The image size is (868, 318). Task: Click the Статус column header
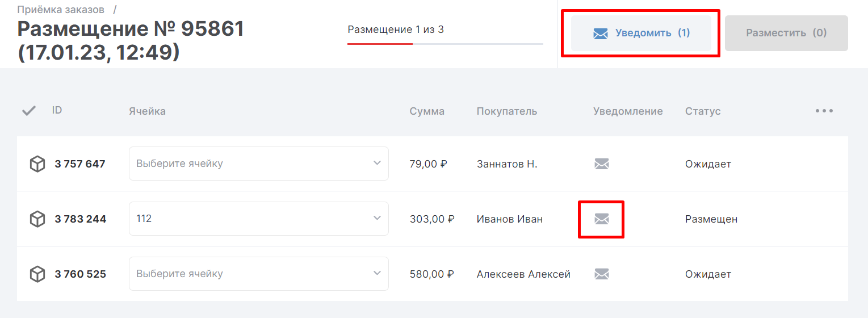pyautogui.click(x=703, y=111)
